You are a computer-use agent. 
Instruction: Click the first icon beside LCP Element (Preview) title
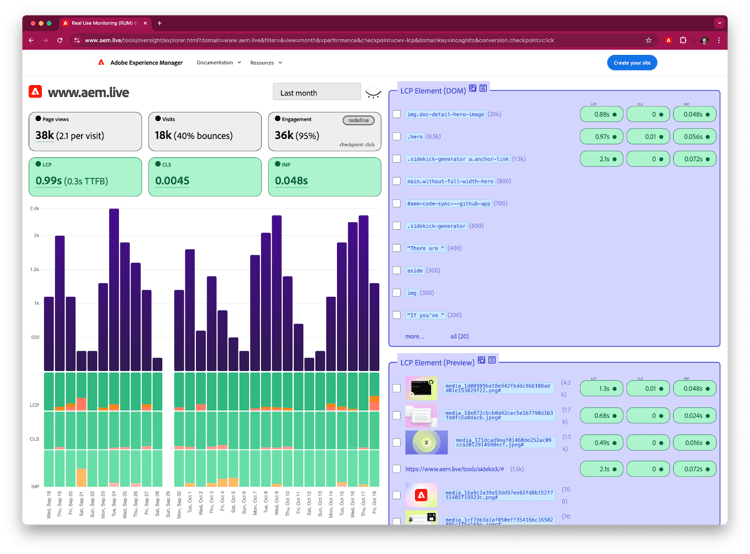(482, 360)
